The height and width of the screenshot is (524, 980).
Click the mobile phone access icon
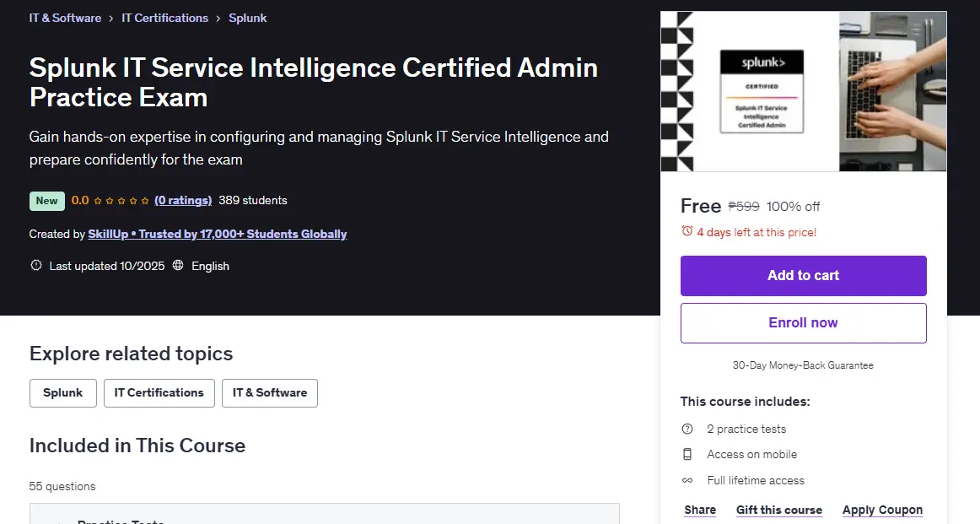coord(687,455)
